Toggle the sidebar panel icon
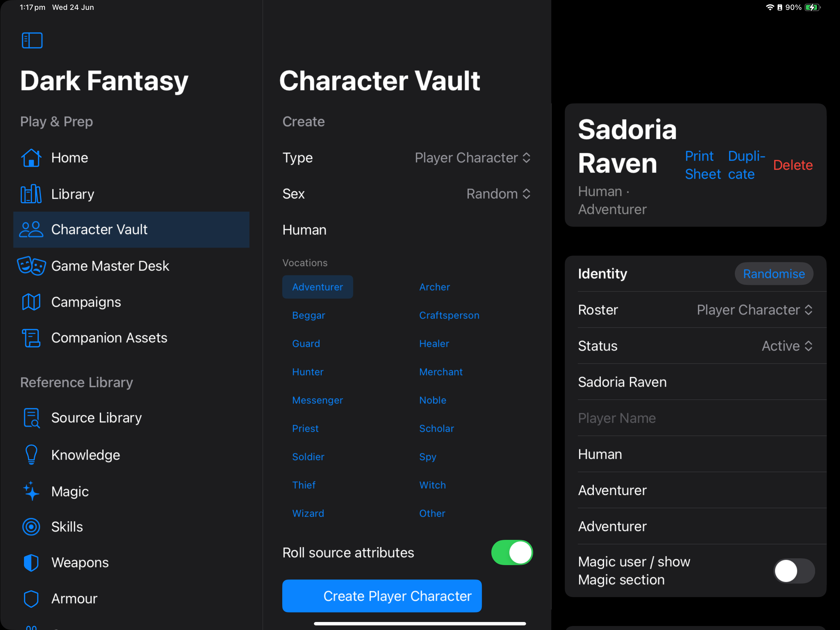 coord(32,40)
